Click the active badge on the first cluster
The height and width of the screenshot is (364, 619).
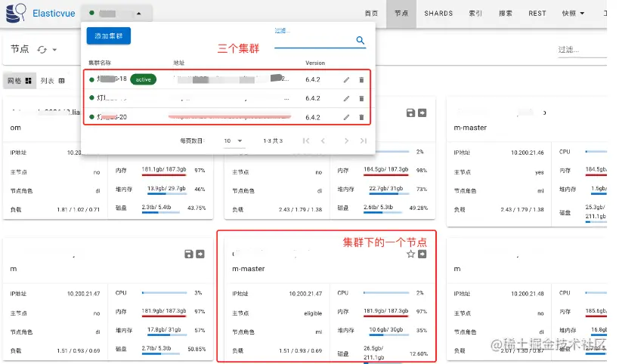(x=144, y=79)
